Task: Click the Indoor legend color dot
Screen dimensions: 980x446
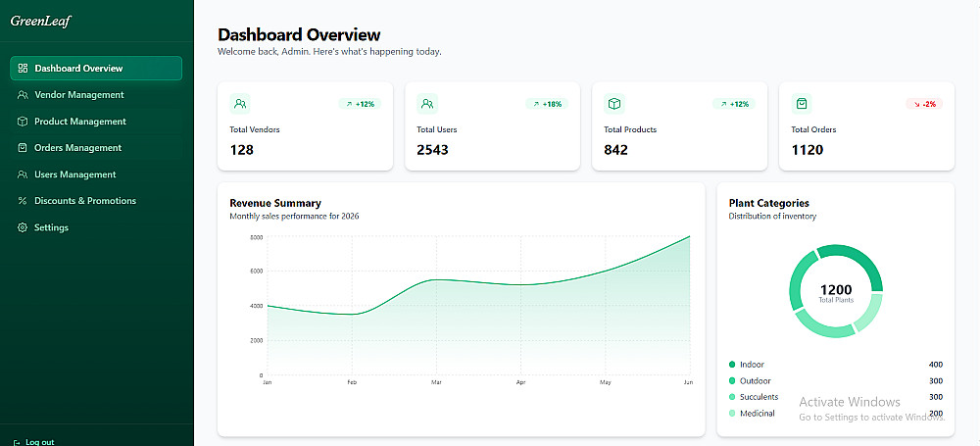Action: 732,365
